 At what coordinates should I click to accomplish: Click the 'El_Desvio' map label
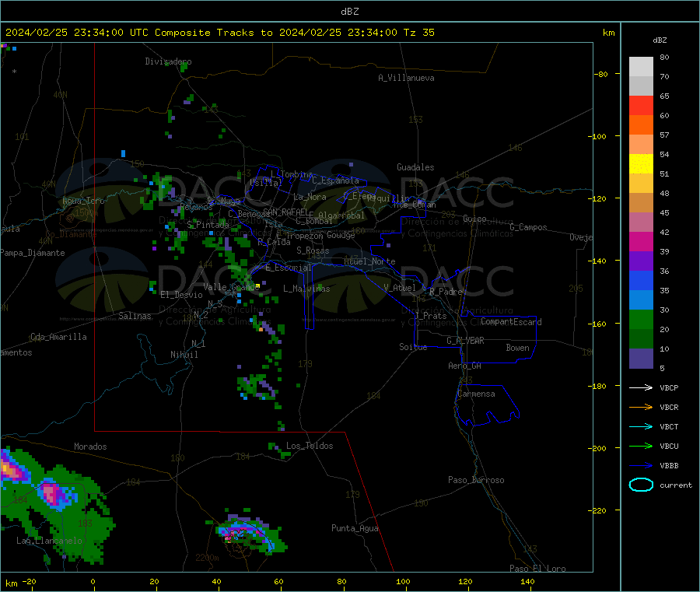[182, 295]
